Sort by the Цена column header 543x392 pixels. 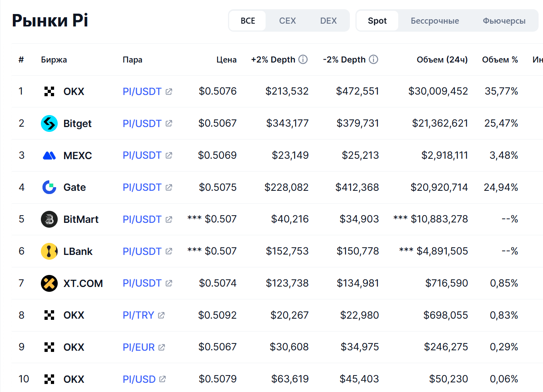point(226,60)
